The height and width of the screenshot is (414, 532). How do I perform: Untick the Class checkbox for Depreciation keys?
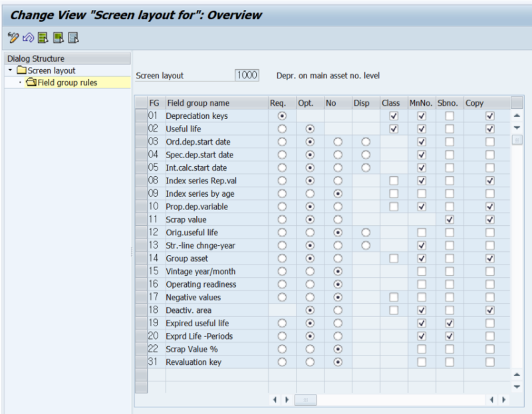(x=394, y=116)
